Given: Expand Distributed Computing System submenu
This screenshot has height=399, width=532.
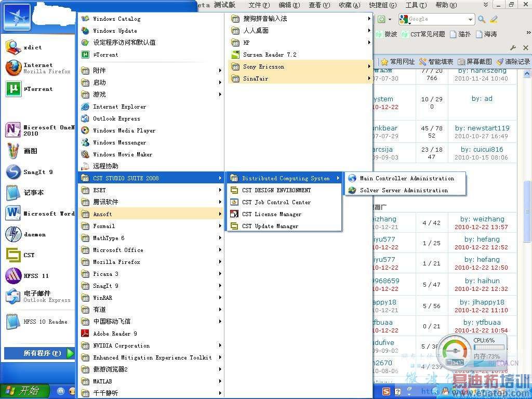Looking at the screenshot, I should pos(284,178).
